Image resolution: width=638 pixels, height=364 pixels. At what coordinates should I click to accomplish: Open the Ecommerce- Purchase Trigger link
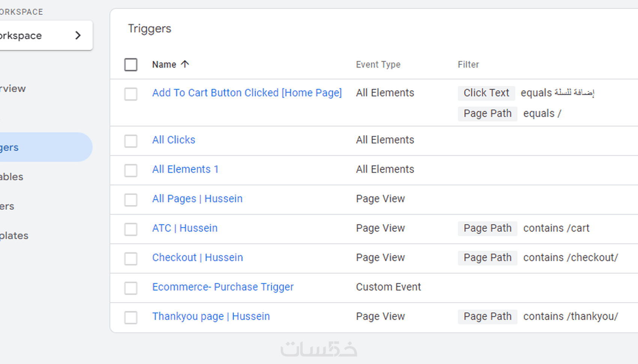(x=223, y=287)
